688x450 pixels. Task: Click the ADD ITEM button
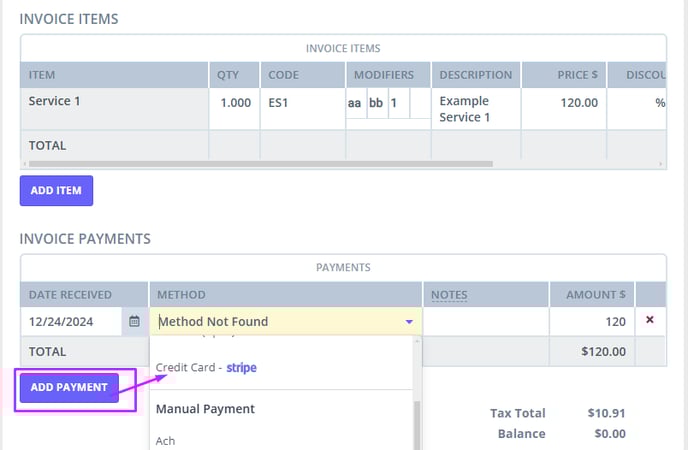click(x=56, y=190)
